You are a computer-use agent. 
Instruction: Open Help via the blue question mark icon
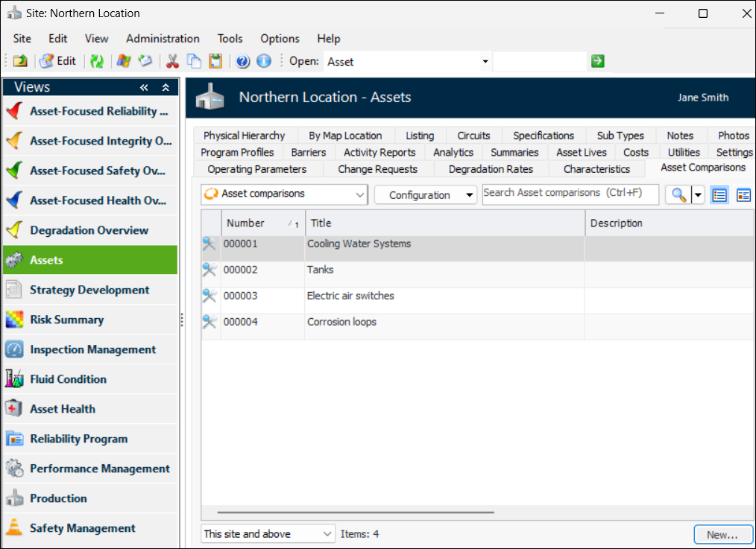242,62
